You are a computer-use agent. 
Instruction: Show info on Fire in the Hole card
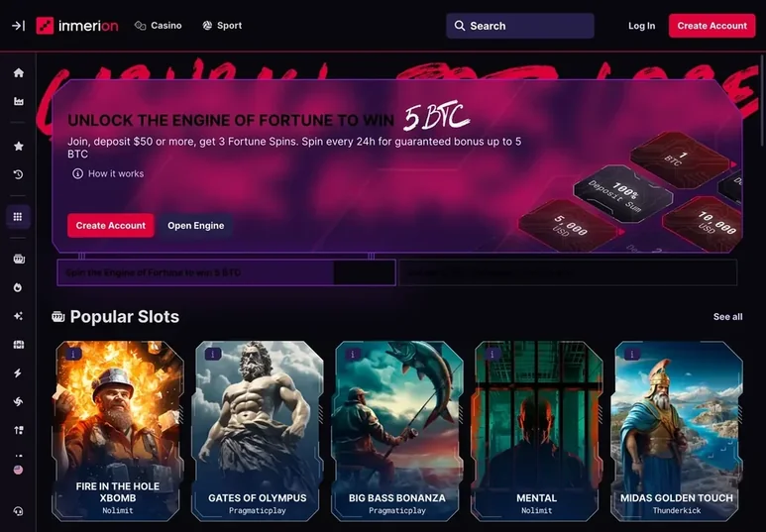coord(73,354)
